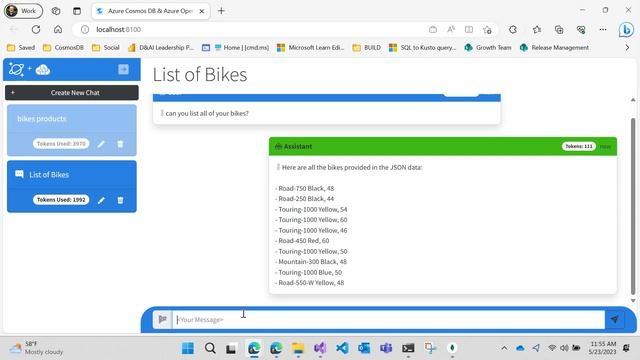
Task: Open the taskbar clock and date
Action: [602, 348]
